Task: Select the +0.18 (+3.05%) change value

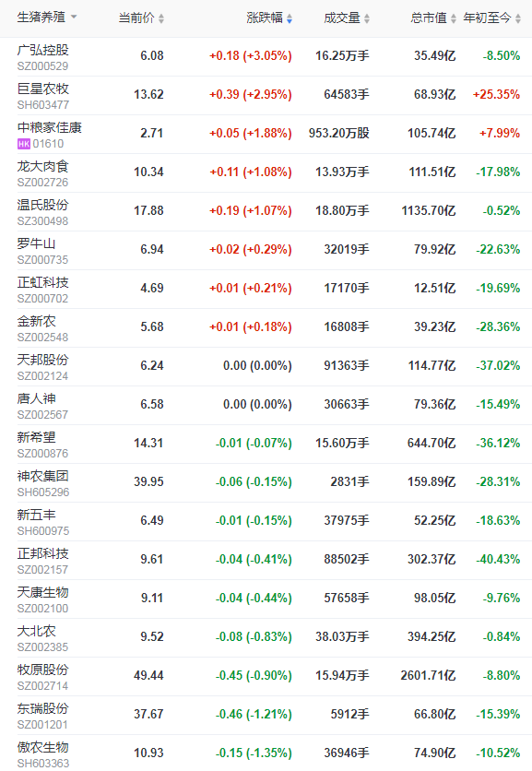Action: coord(251,55)
